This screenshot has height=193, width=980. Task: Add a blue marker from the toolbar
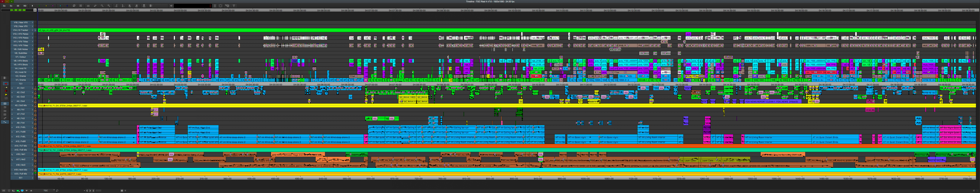[x=67, y=6]
